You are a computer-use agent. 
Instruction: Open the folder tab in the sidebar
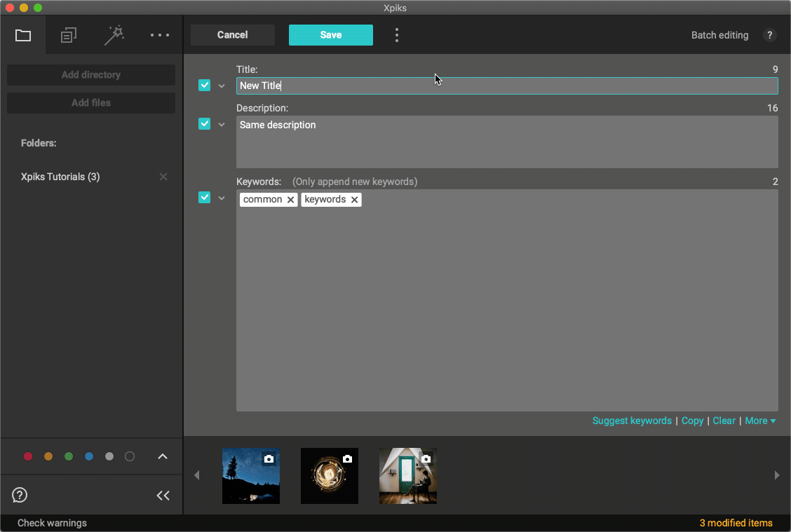(23, 35)
